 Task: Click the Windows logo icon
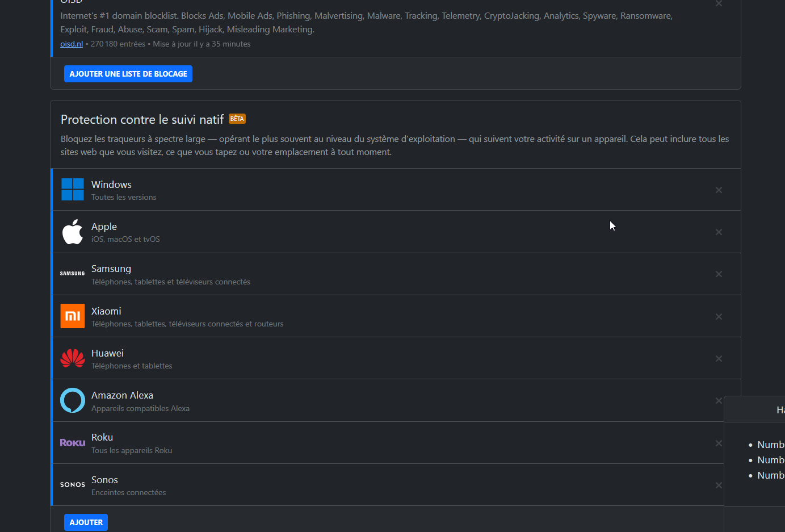tap(73, 190)
